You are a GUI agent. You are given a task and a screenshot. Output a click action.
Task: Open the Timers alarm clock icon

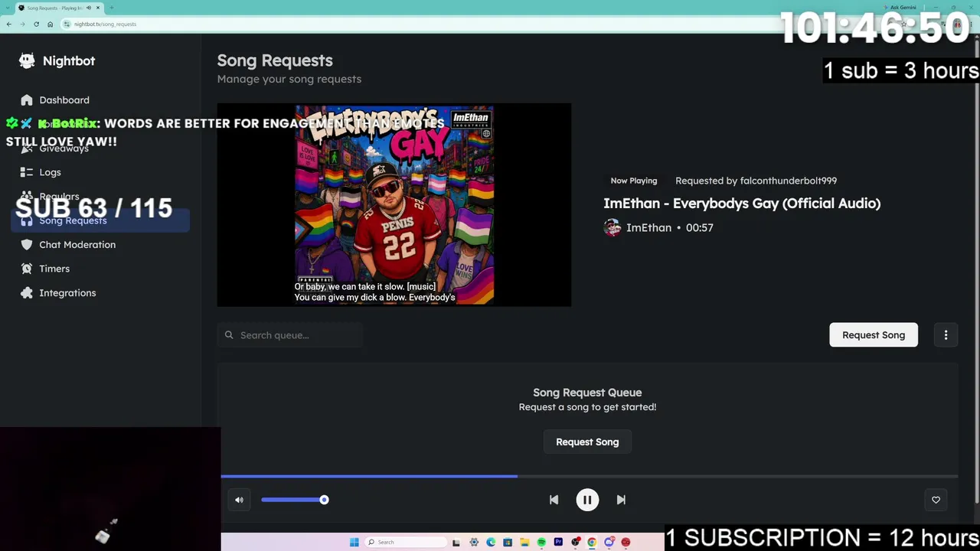tap(27, 269)
